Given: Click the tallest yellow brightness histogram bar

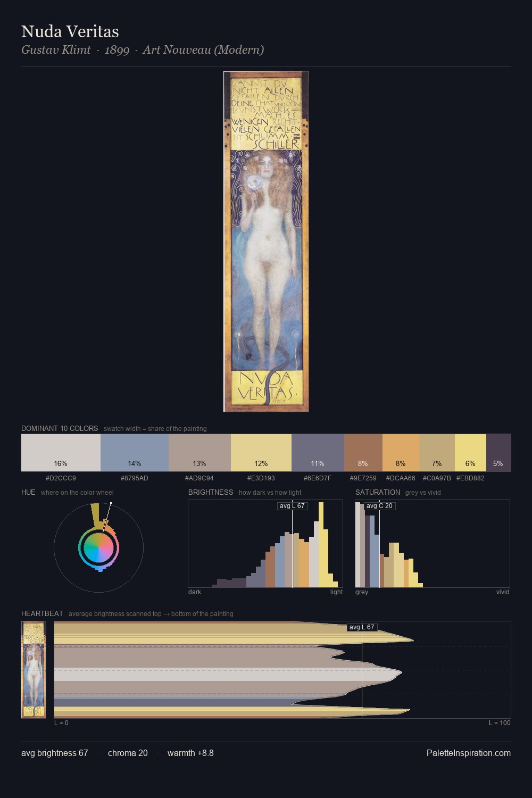Looking at the screenshot, I should [321, 545].
